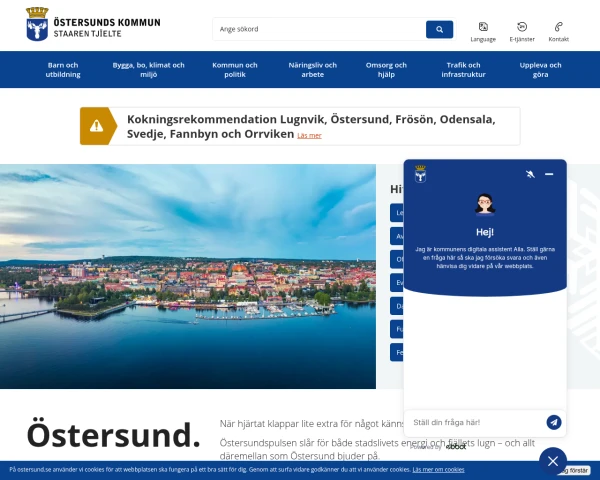Image resolution: width=600 pixels, height=480 pixels.
Task: Click the large Östersund. heading
Action: (114, 435)
